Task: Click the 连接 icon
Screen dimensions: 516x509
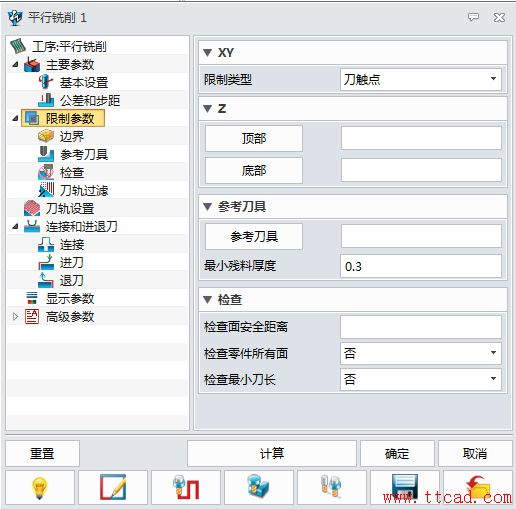Action: coord(46,244)
